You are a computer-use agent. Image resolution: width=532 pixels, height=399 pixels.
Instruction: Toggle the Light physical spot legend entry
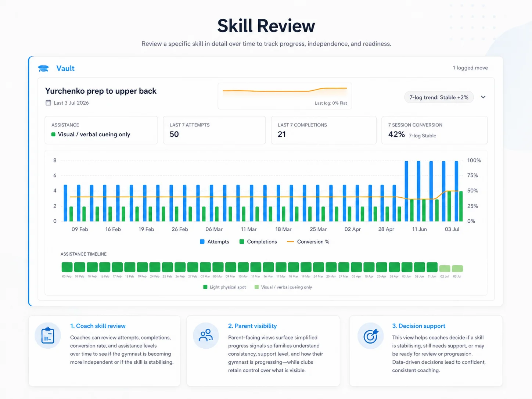click(224, 287)
